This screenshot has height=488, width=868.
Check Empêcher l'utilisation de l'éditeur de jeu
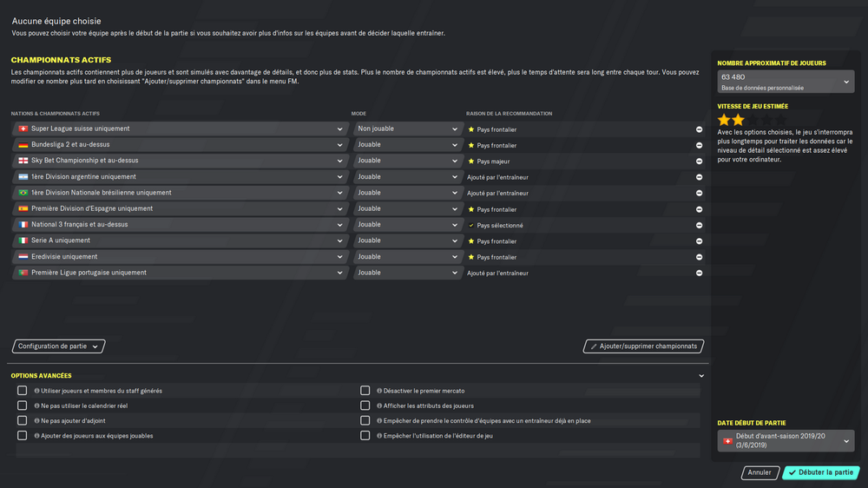[365, 435]
